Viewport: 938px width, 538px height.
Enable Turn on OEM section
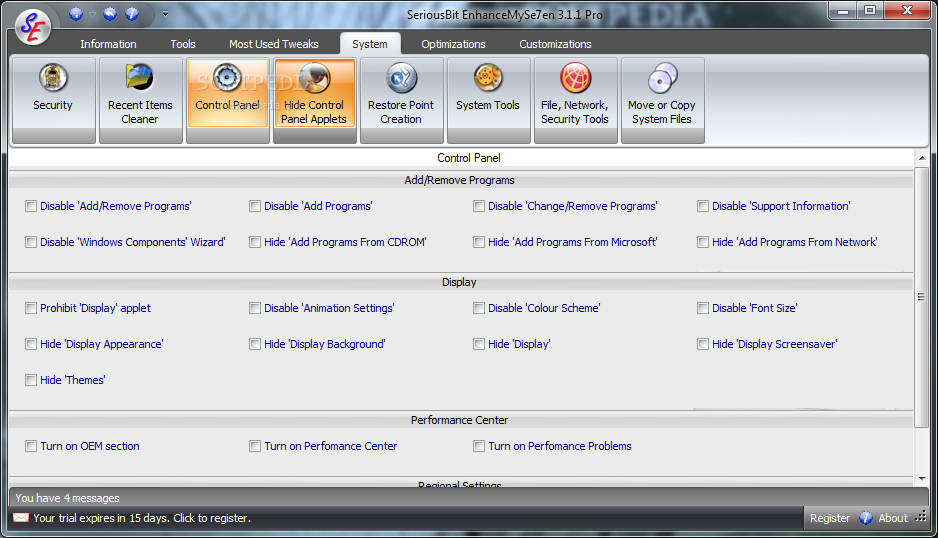coord(31,446)
